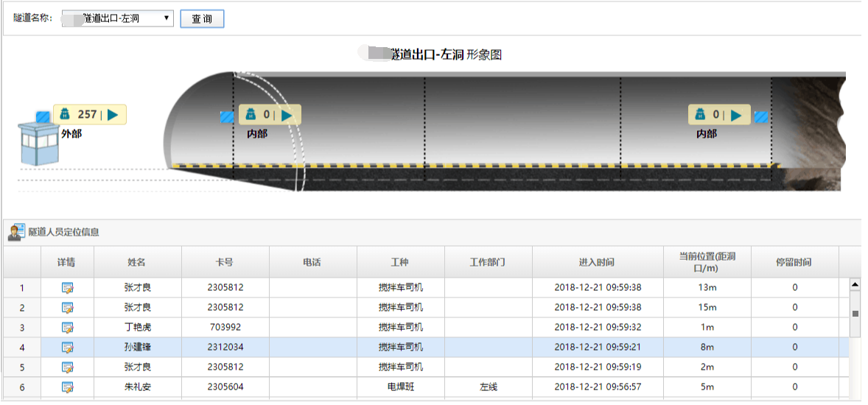Sort by the 姓名 column header
This screenshot has width=868, height=405.
click(x=137, y=262)
